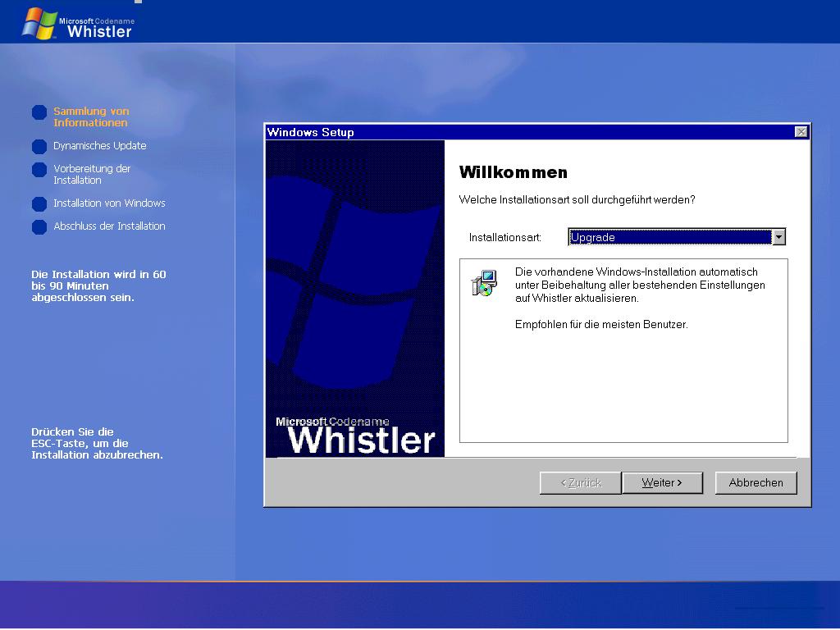
Task: Click the ESC-Taste abort hint text
Action: click(x=97, y=444)
